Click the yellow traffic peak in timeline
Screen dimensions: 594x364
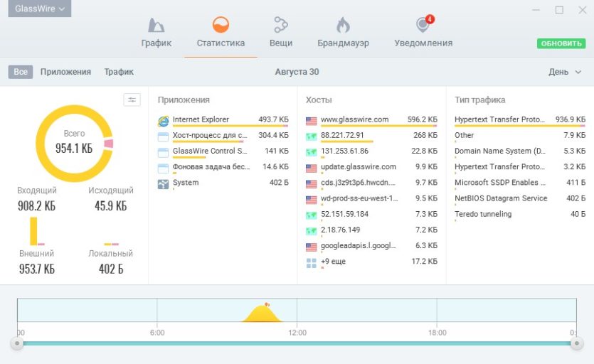pyautogui.click(x=262, y=314)
